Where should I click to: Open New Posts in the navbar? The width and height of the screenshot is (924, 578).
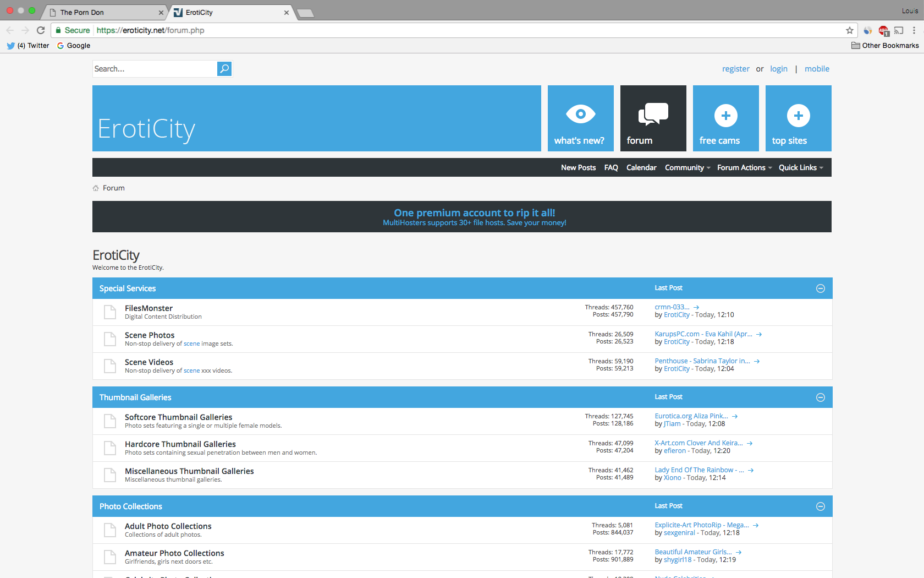coord(578,167)
